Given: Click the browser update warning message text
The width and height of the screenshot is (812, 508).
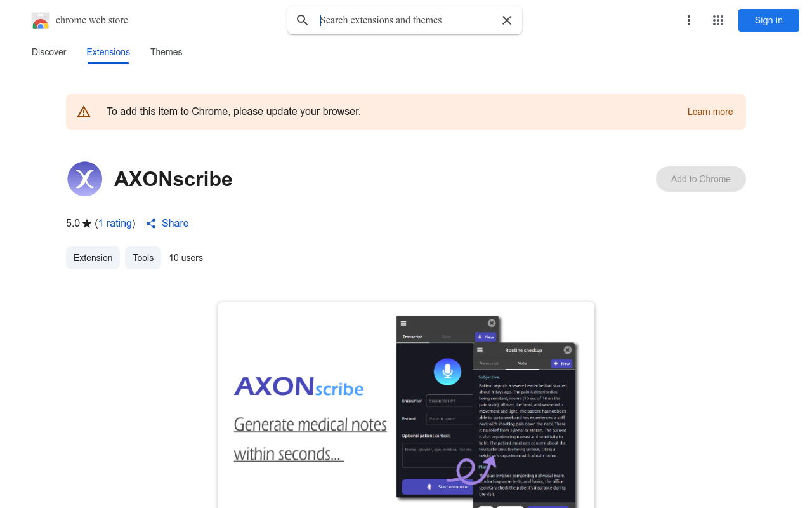Looking at the screenshot, I should [x=233, y=112].
